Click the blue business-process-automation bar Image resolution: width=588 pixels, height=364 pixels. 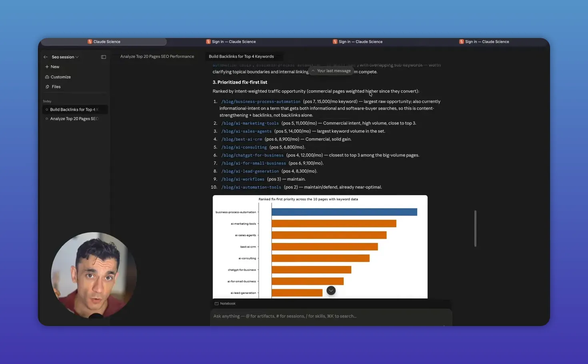pyautogui.click(x=344, y=212)
